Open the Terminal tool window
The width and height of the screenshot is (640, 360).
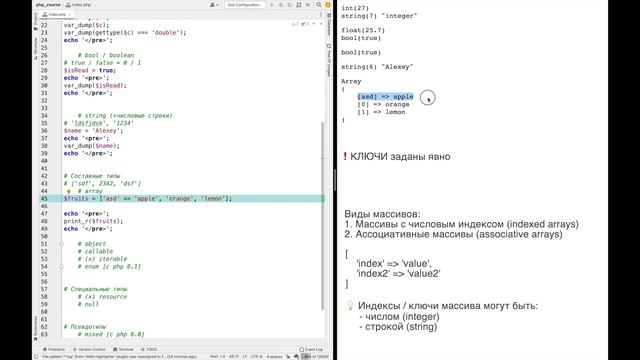(x=123, y=349)
